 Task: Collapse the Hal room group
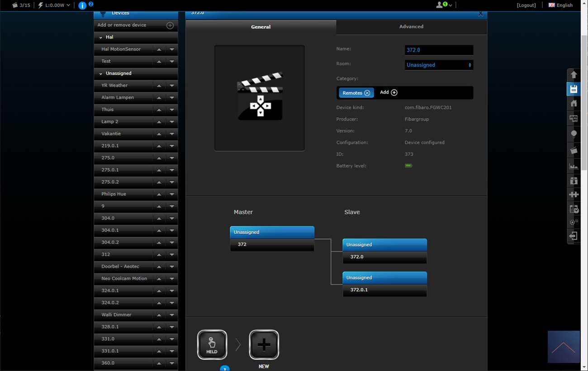[101, 37]
